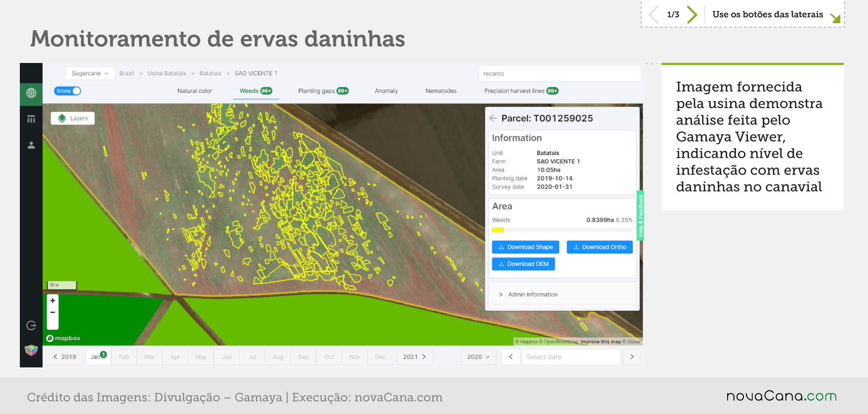Image resolution: width=868 pixels, height=414 pixels.
Task: Go to previous year 2019
Action: [64, 357]
